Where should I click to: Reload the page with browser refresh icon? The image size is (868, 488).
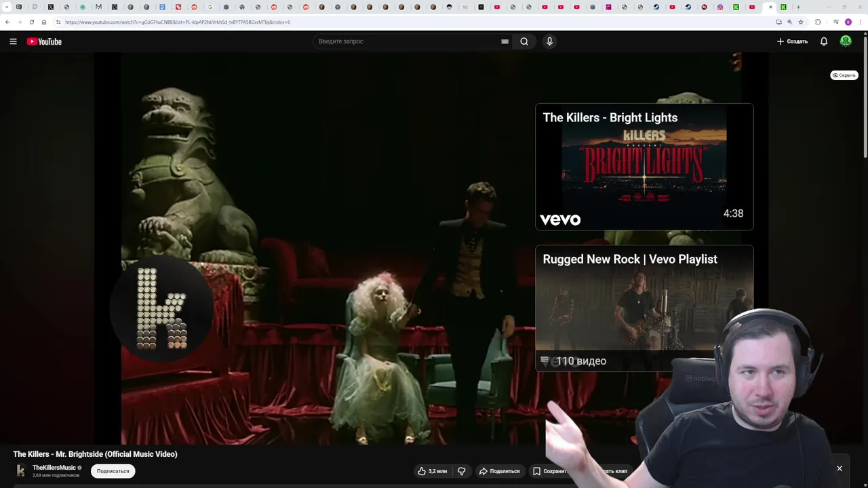tap(32, 22)
